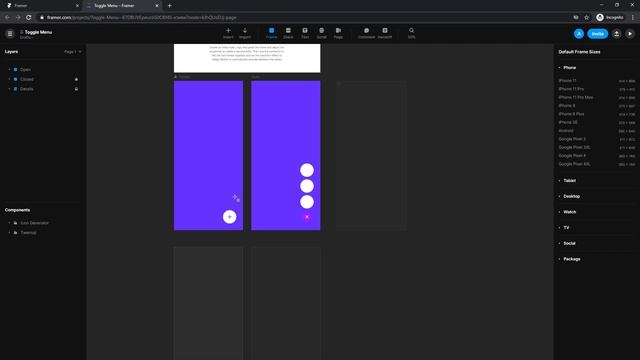Click the pink close X button on canvas

pyautogui.click(x=307, y=217)
